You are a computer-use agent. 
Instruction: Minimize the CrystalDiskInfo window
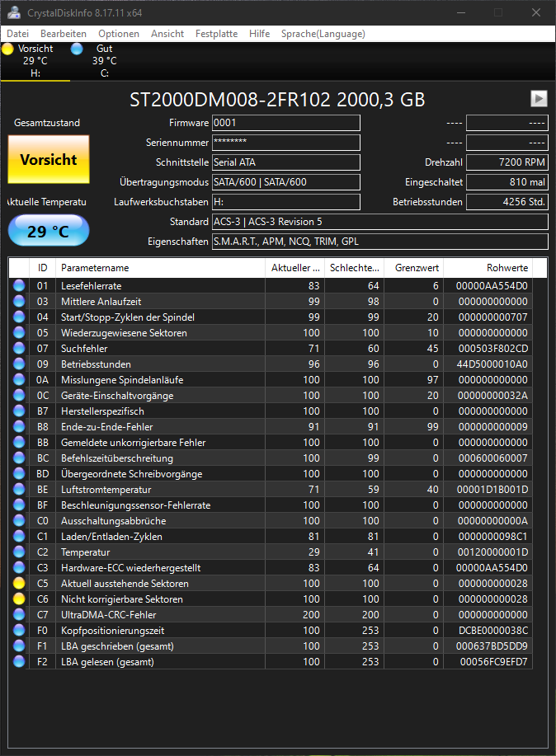461,12
